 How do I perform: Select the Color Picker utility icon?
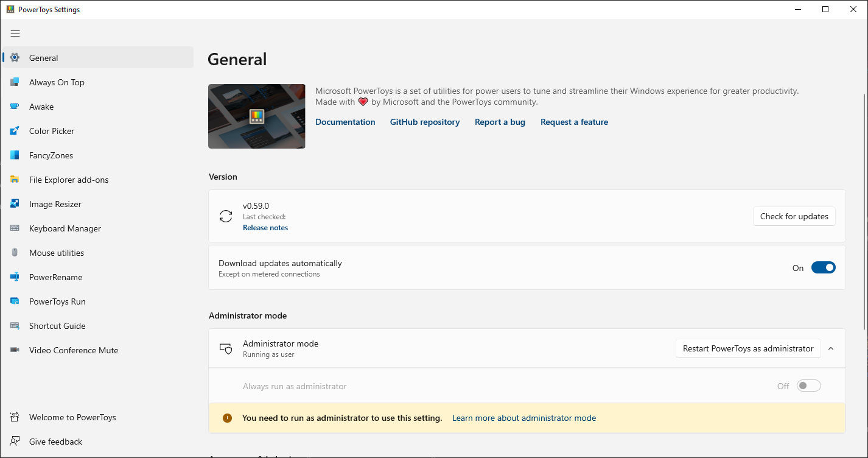(14, 130)
